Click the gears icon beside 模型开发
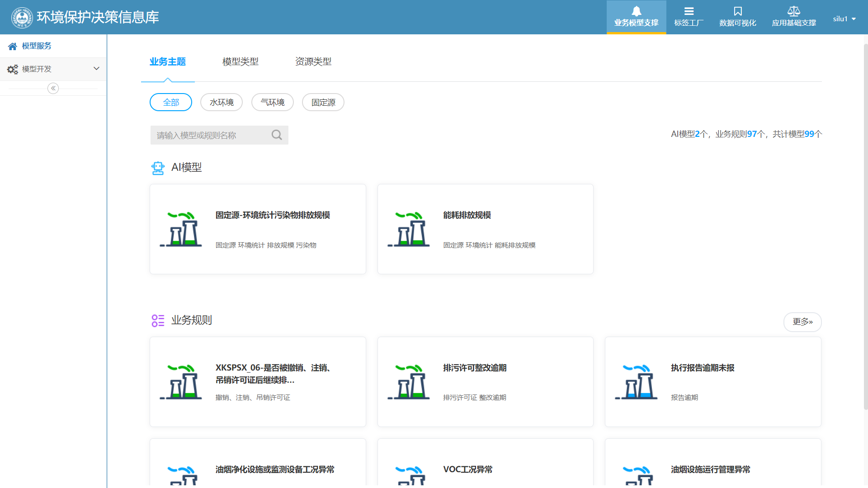 pyautogui.click(x=13, y=69)
